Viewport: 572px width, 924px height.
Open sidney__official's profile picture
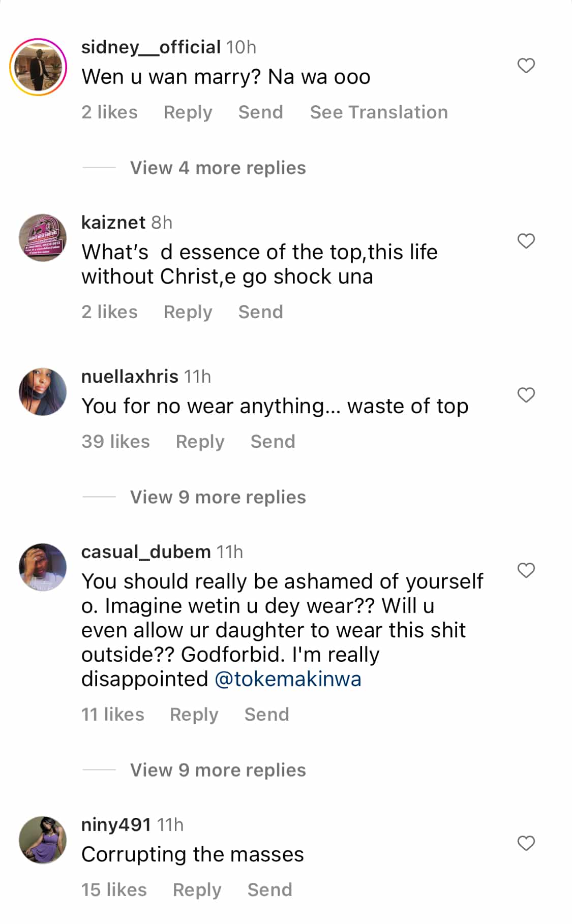39,67
